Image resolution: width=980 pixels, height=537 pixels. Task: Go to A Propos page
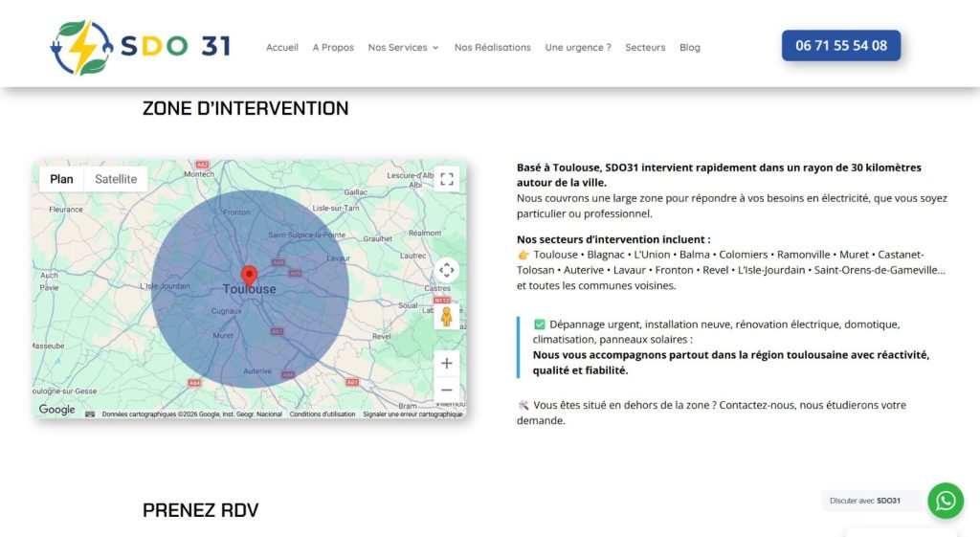[x=333, y=48]
